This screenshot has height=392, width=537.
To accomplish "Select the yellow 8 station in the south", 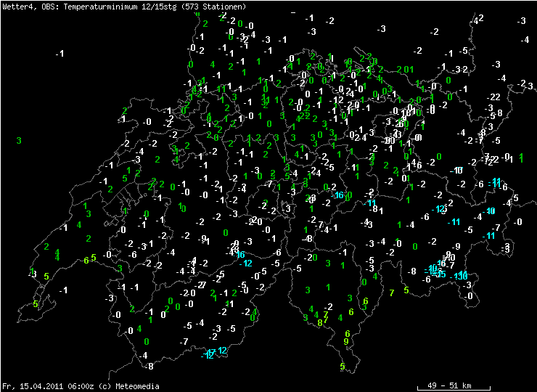I will pyautogui.click(x=320, y=322).
